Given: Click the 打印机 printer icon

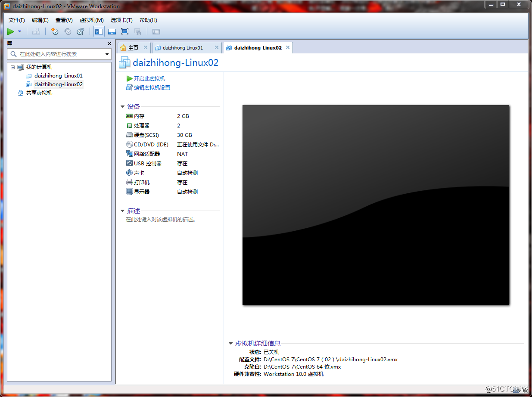Looking at the screenshot, I should 130,182.
